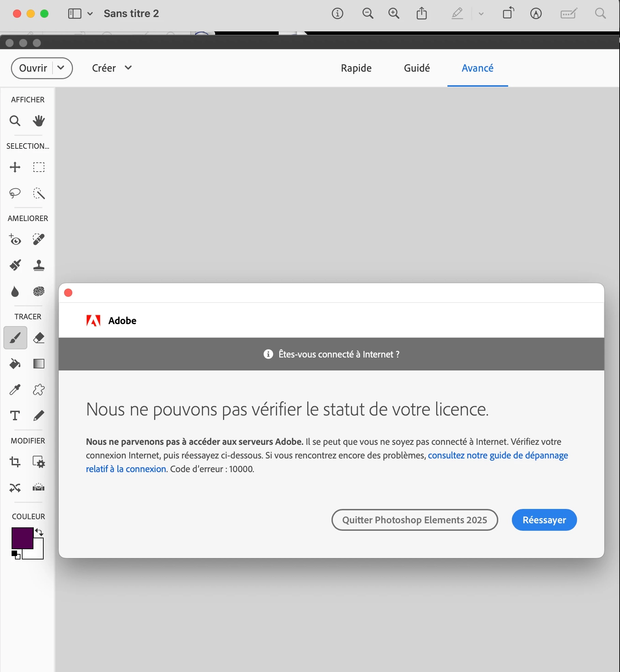Image resolution: width=620 pixels, height=672 pixels.
Task: Open search in the Preview toolbar
Action: click(600, 14)
